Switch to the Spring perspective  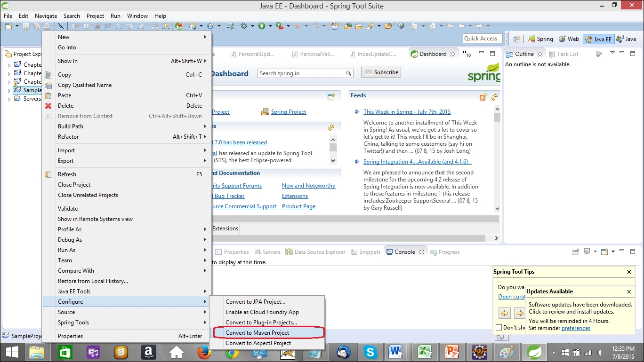click(x=540, y=39)
